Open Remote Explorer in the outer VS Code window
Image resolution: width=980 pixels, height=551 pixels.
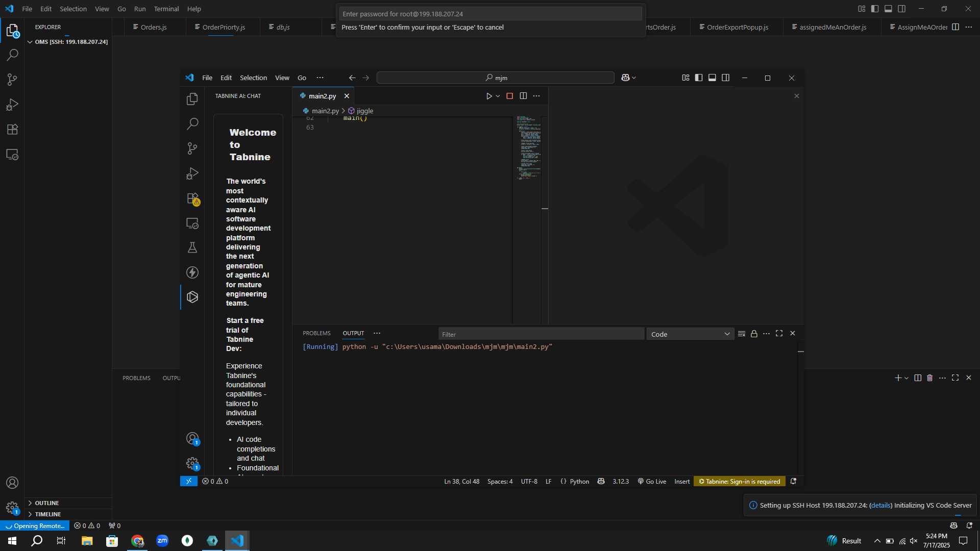point(12,154)
